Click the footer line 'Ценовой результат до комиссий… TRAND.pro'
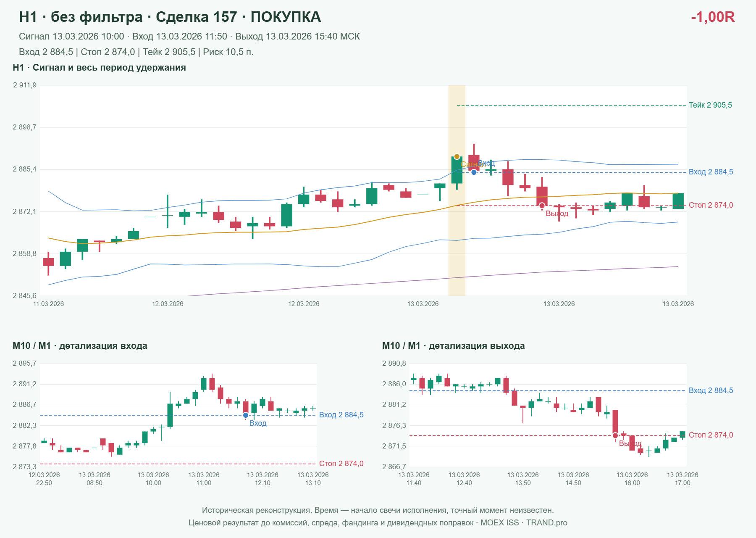This screenshot has height=538, width=756. [x=378, y=523]
